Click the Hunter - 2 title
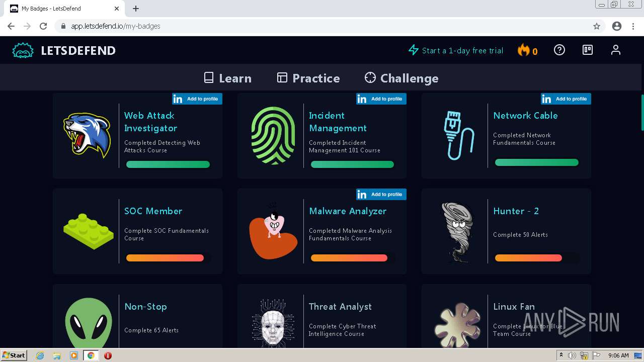Image resolution: width=644 pixels, height=362 pixels. click(516, 211)
